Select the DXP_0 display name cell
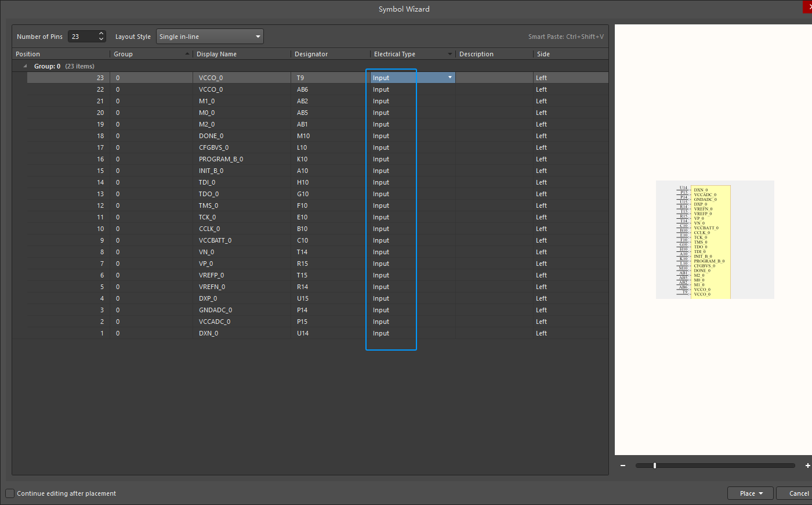This screenshot has width=812, height=505. click(242, 298)
